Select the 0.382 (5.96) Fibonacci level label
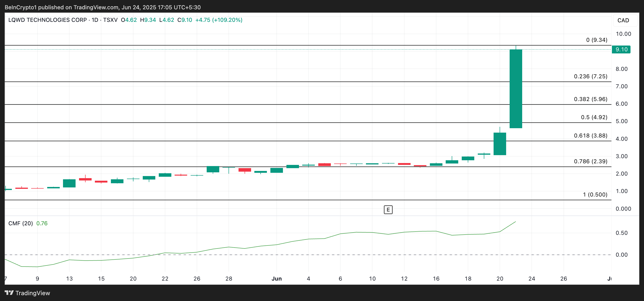644x301 pixels. 590,99
